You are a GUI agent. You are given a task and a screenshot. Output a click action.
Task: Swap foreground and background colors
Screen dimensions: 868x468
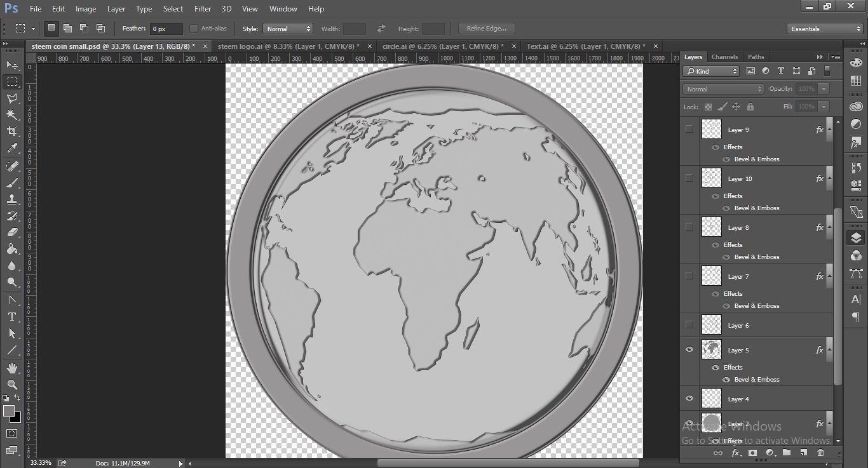[17, 398]
